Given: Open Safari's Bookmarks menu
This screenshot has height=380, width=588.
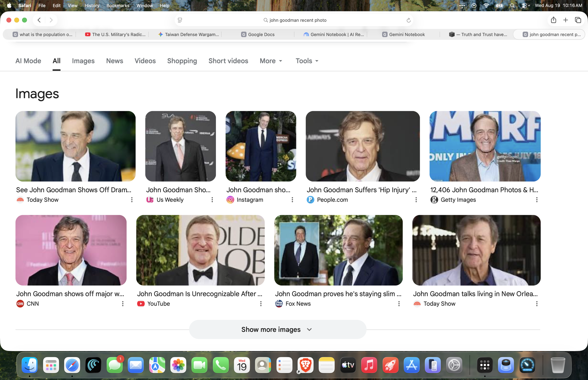Looking at the screenshot, I should point(118,5).
